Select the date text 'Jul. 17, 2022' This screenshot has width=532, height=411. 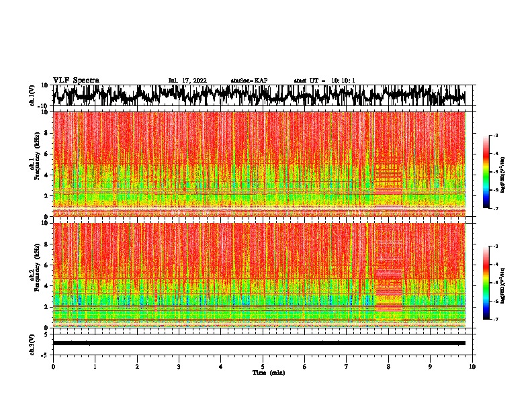pos(187,81)
